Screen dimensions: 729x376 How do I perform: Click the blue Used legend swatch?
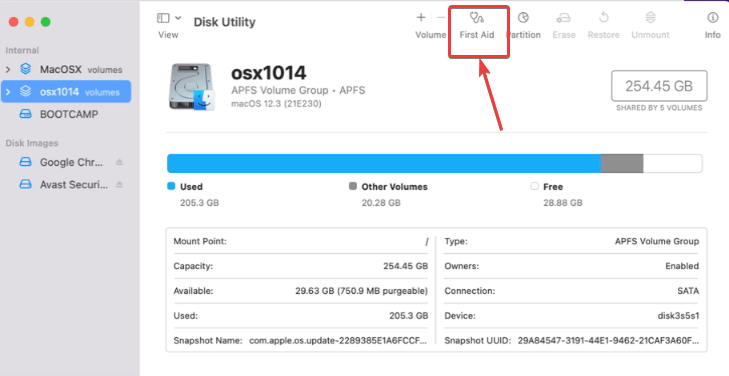(x=171, y=186)
